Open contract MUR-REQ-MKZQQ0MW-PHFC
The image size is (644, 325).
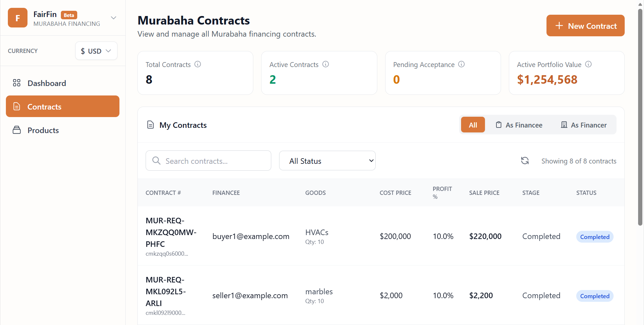tap(171, 232)
